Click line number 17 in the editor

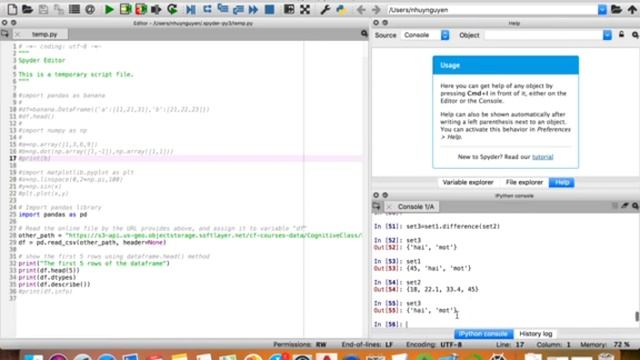click(13, 158)
